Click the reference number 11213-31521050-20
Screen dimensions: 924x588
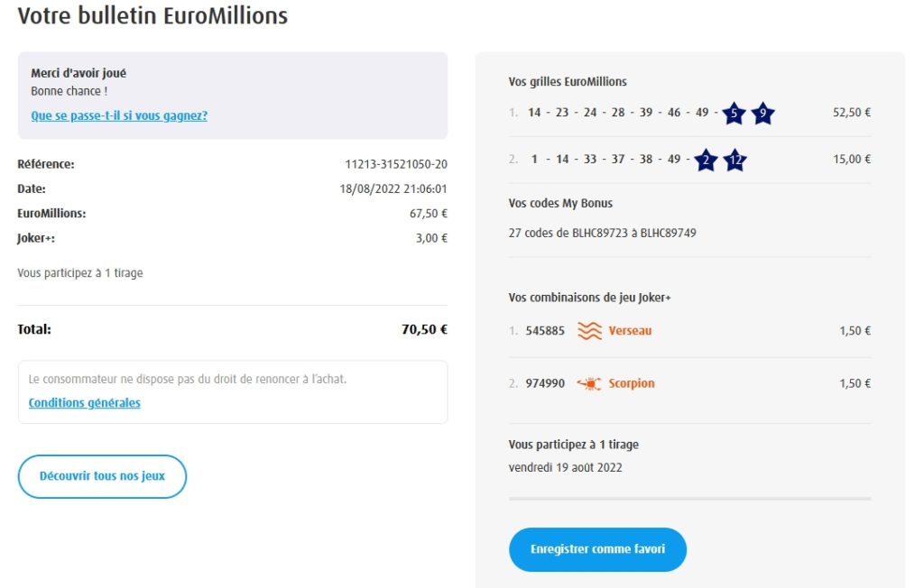[x=396, y=164]
